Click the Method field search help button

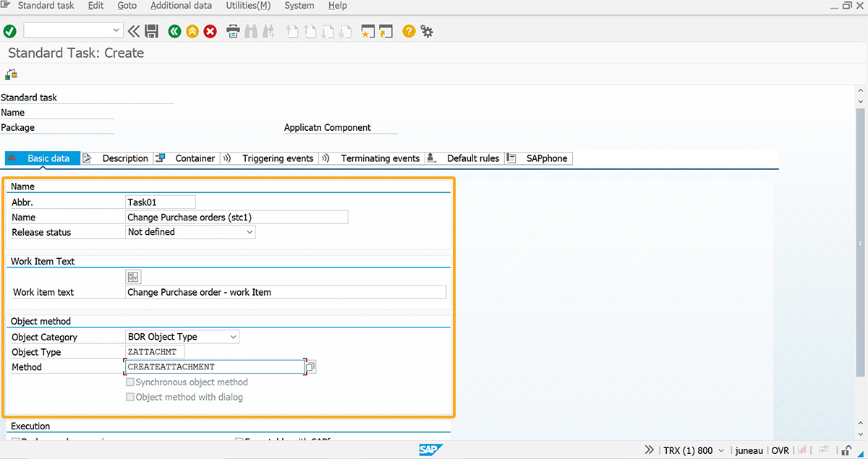(310, 367)
